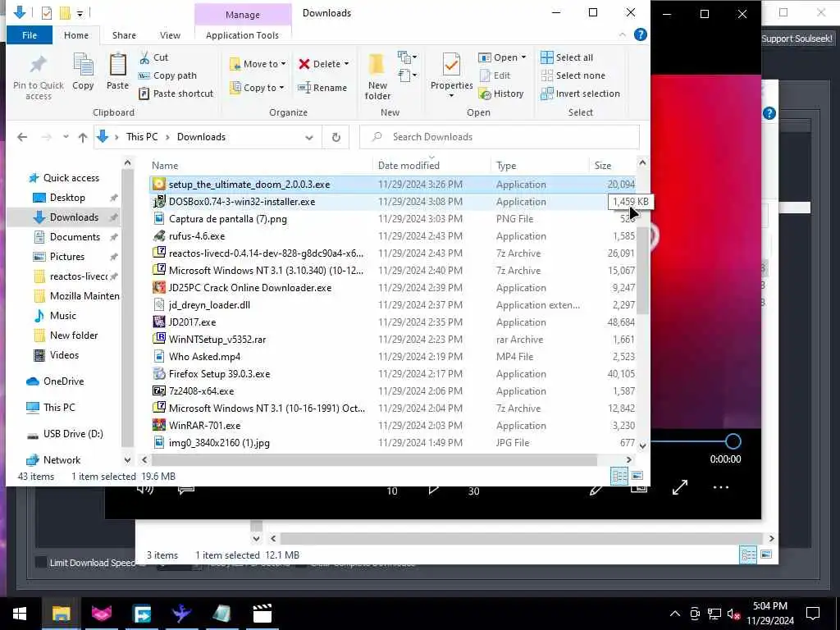Switch to the Home ribbon tab
840x630 pixels.
76,35
